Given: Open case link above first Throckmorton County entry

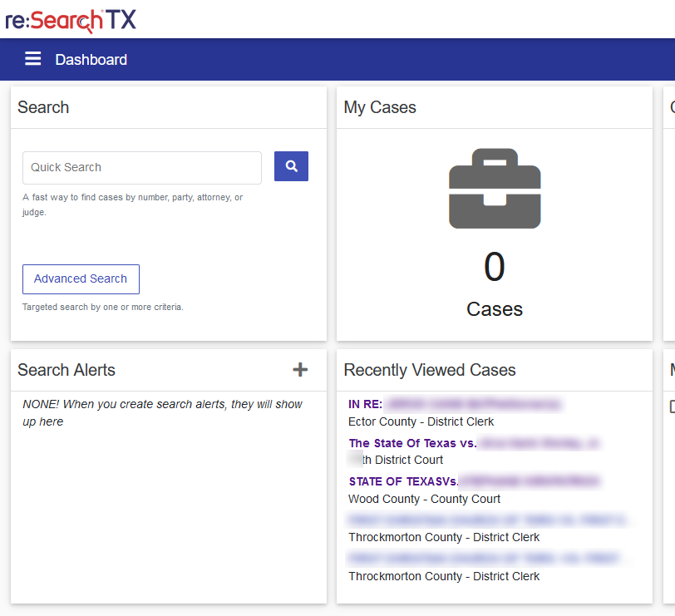Looking at the screenshot, I should (x=490, y=520).
